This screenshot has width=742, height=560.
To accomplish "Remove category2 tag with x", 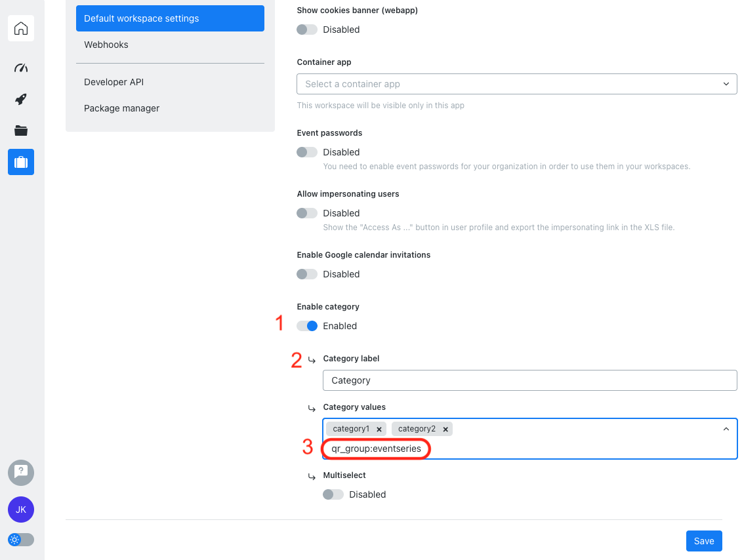I will tap(445, 429).
